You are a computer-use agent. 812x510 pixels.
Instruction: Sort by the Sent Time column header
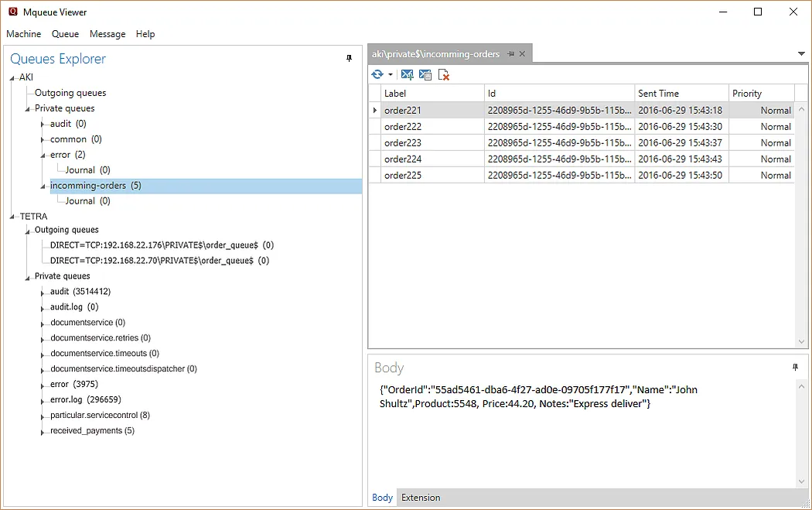pyautogui.click(x=682, y=94)
